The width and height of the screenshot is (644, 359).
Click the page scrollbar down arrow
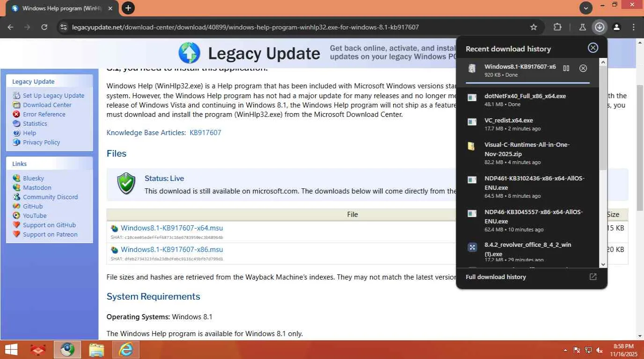(x=640, y=336)
